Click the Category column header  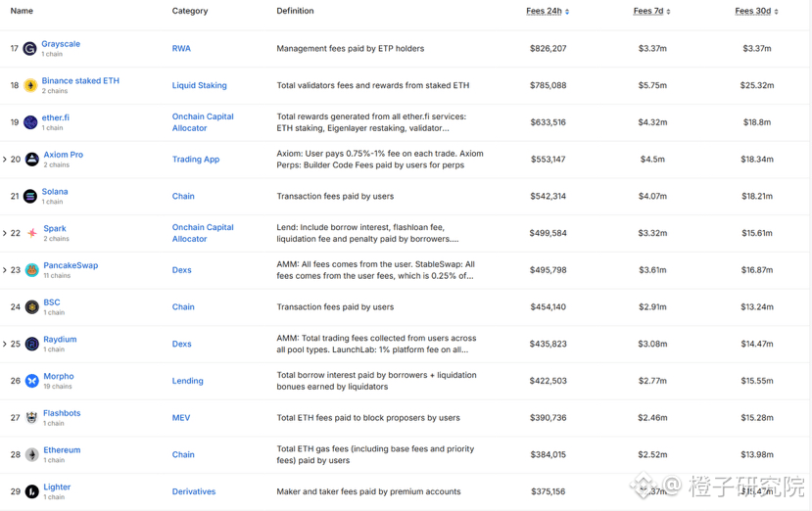pyautogui.click(x=190, y=11)
